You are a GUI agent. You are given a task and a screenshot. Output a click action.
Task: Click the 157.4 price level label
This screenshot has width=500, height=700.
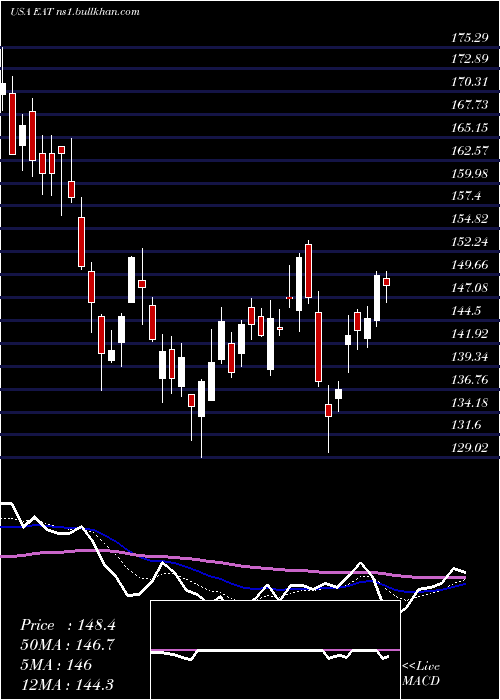pyautogui.click(x=467, y=196)
